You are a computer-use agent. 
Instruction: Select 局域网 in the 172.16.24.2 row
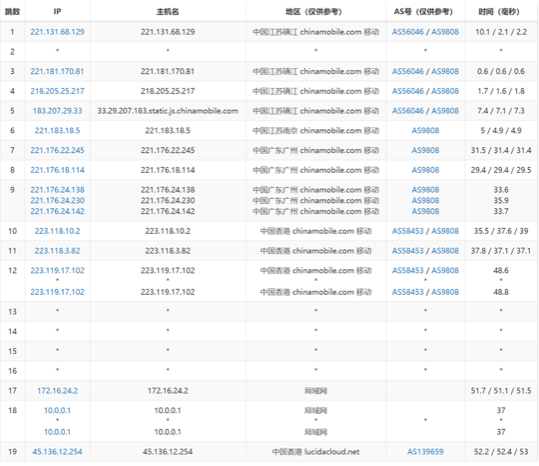(x=316, y=391)
